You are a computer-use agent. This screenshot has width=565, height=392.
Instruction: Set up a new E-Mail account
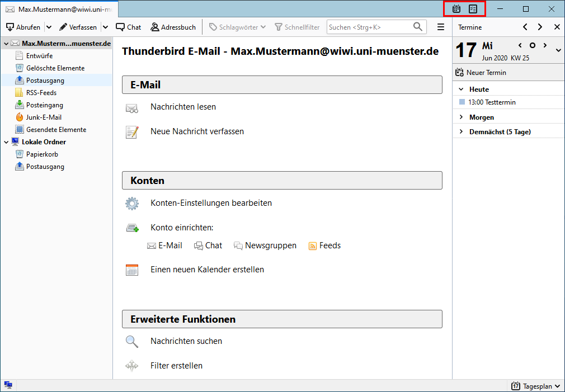tap(164, 245)
